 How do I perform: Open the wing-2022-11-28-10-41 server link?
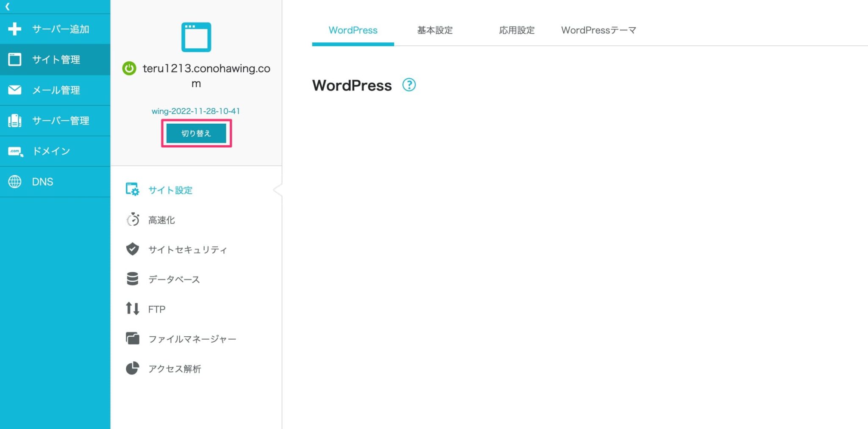(196, 111)
